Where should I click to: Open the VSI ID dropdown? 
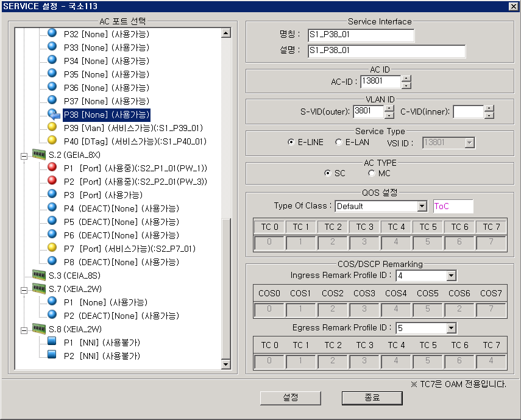(x=469, y=143)
